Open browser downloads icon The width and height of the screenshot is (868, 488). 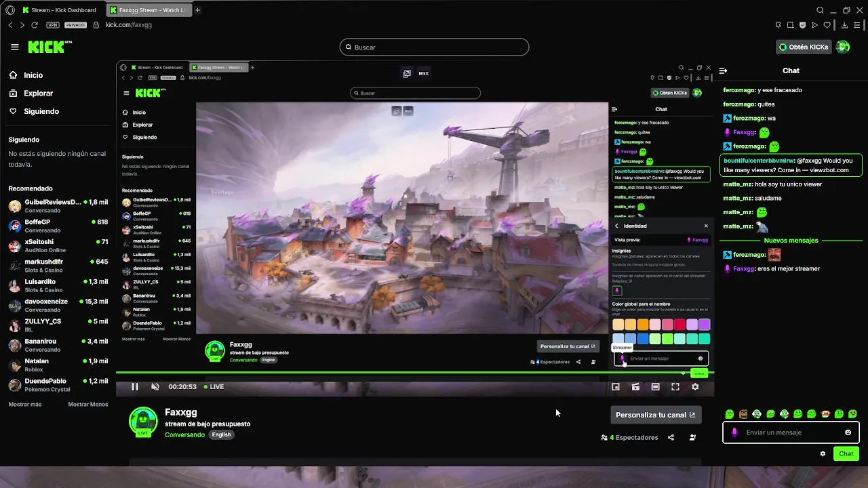844,25
